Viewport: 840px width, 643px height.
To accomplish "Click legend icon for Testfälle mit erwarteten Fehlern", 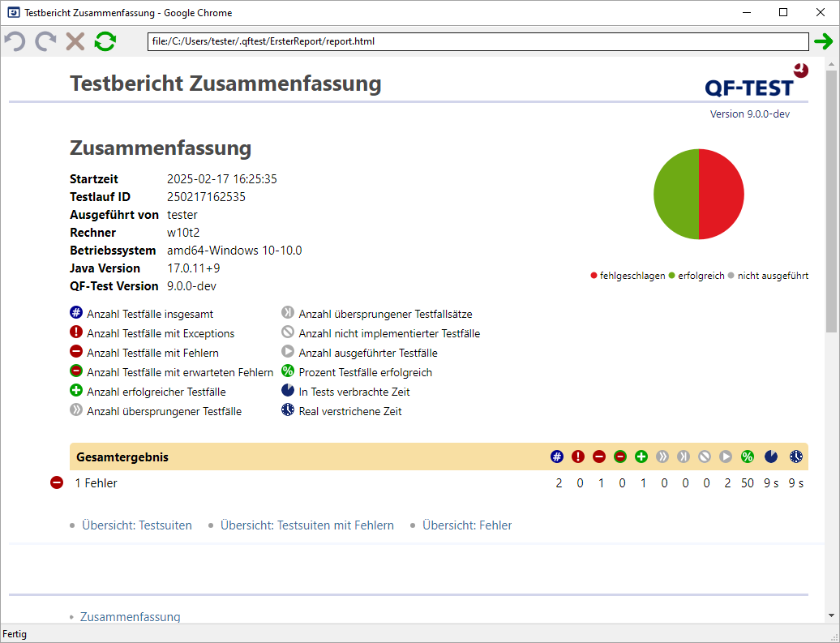I will [76, 371].
